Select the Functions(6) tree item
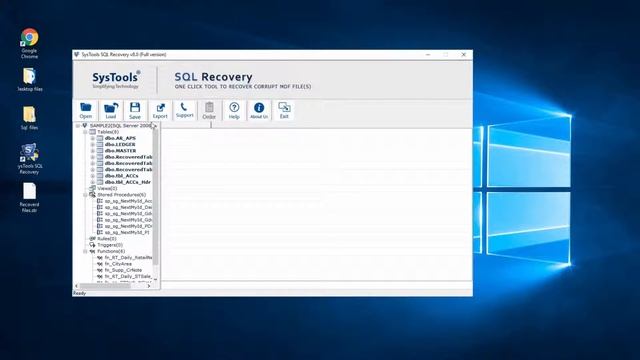 [111, 251]
